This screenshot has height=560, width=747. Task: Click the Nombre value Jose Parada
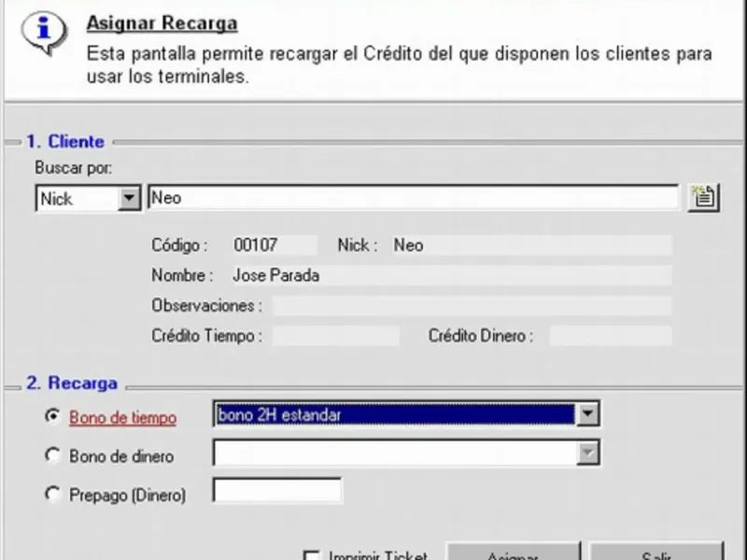[x=452, y=275]
